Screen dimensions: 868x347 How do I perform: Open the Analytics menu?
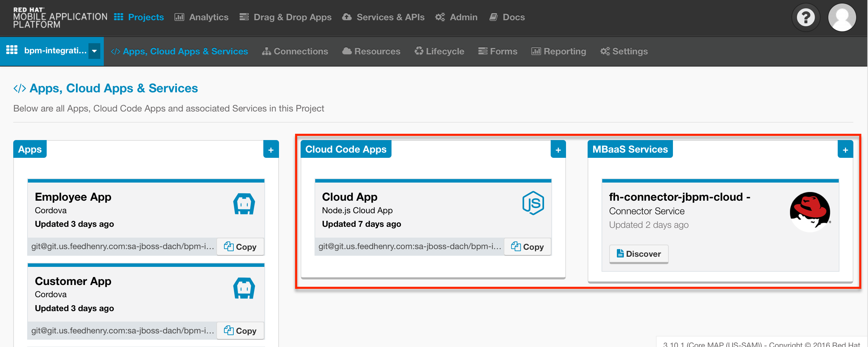click(x=201, y=17)
